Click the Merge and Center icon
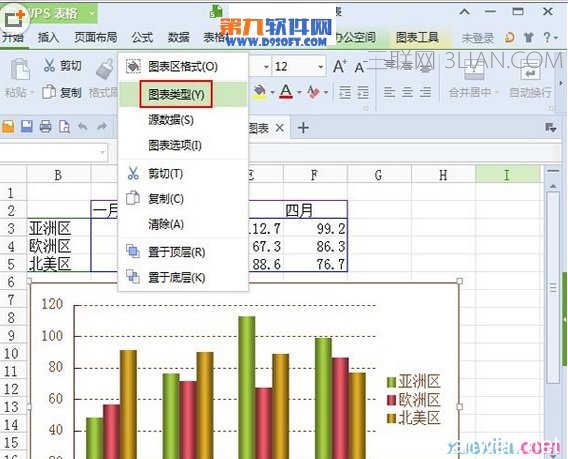 474,71
